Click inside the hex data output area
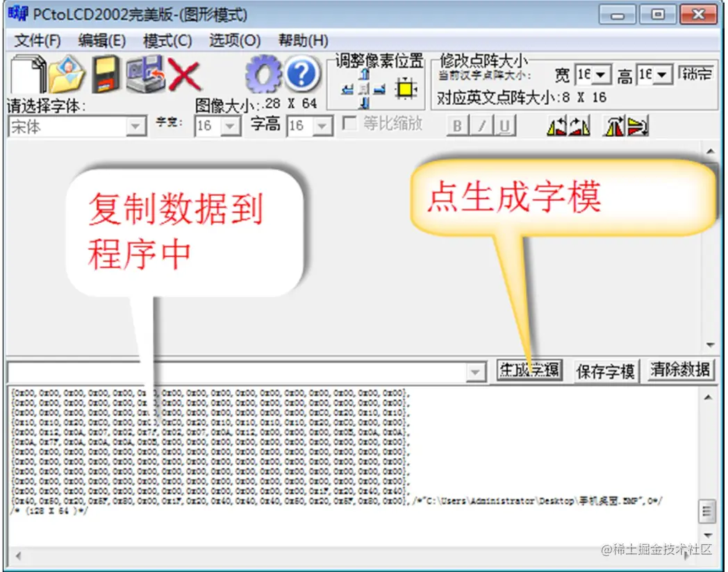 [x=353, y=468]
